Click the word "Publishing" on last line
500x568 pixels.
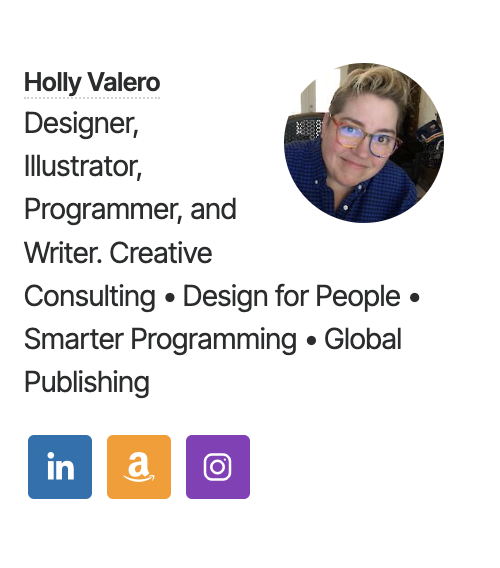tap(87, 383)
